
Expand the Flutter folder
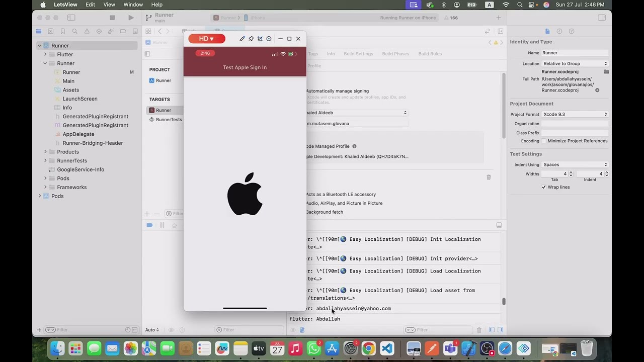coord(45,54)
